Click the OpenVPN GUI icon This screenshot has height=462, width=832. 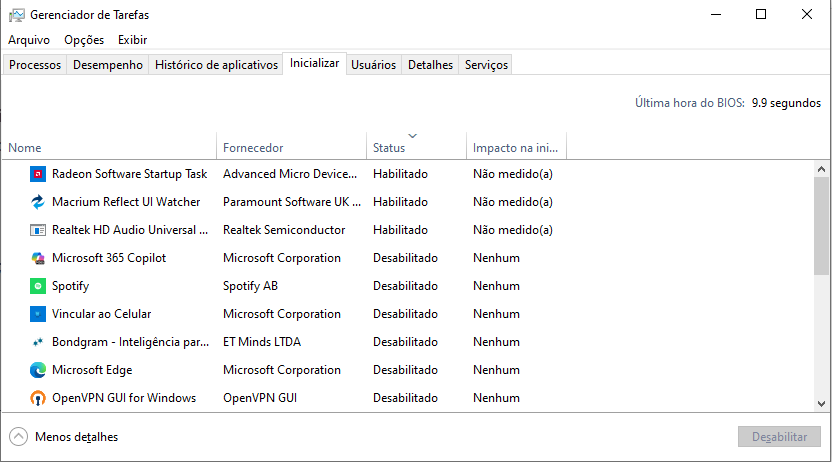[38, 398]
